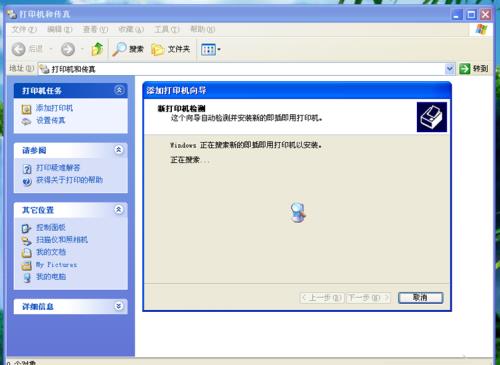Click the My Pictures folder icon

[x=26, y=266]
